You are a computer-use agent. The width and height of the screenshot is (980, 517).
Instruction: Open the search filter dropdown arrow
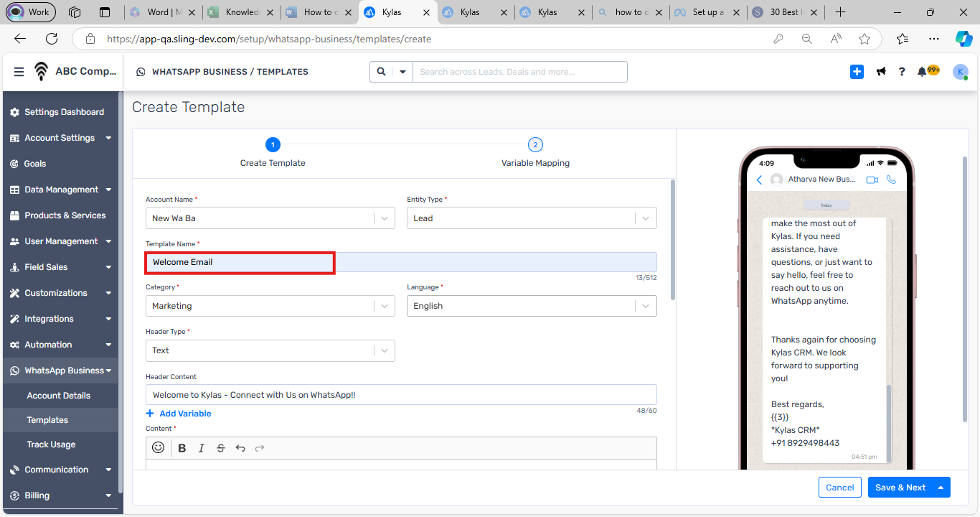click(402, 72)
